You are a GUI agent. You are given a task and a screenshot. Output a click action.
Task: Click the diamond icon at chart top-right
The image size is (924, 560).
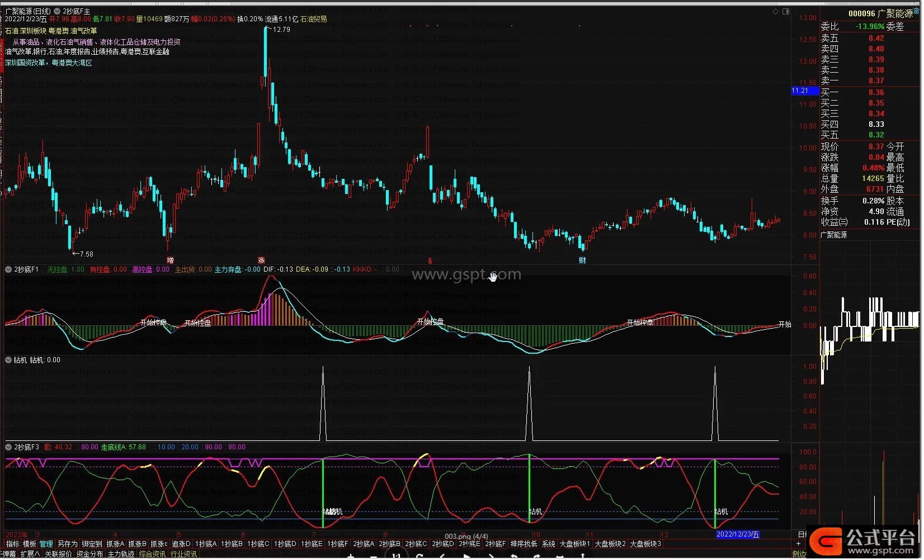click(x=776, y=11)
